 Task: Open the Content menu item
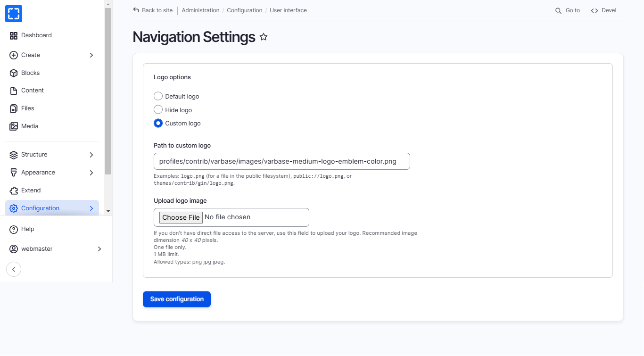tap(32, 91)
